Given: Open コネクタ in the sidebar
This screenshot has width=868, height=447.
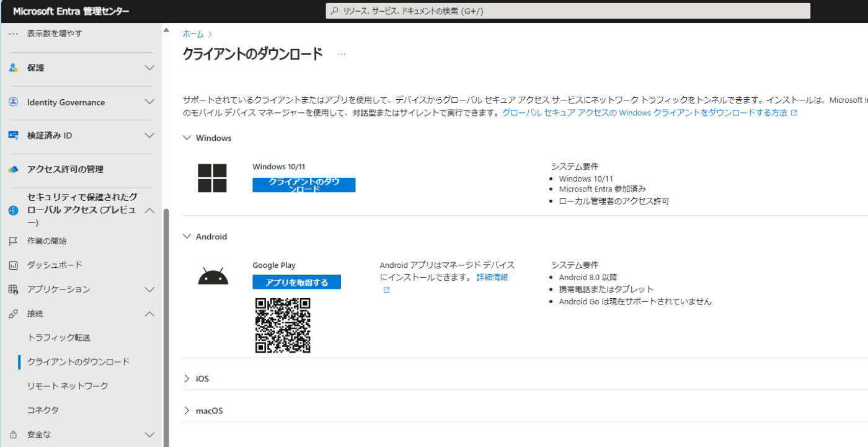Looking at the screenshot, I should click(x=43, y=410).
